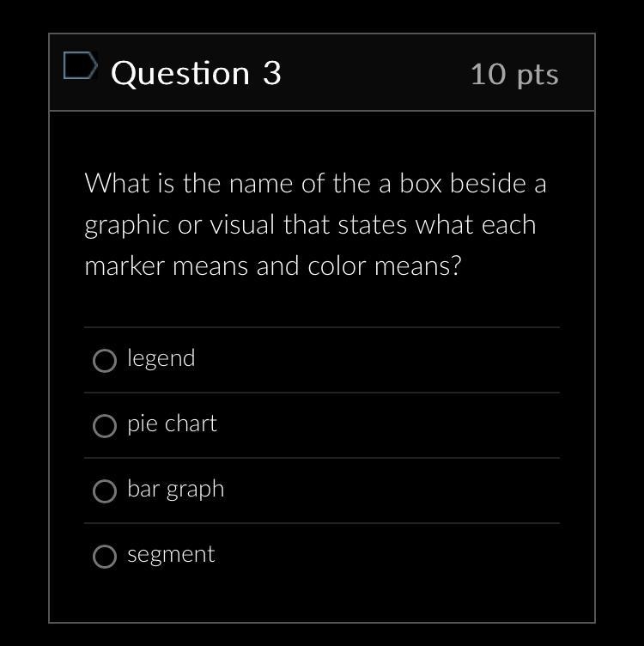
Task: Mark the segment radio button
Action: (105, 556)
